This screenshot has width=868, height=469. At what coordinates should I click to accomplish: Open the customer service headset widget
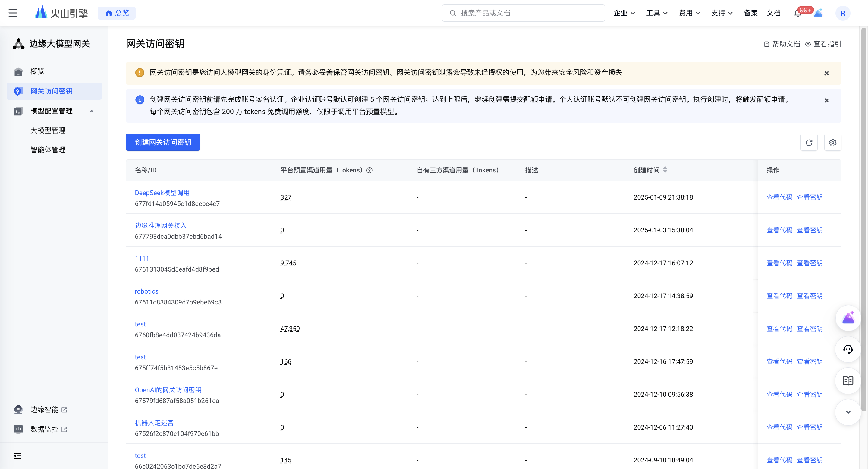point(848,349)
